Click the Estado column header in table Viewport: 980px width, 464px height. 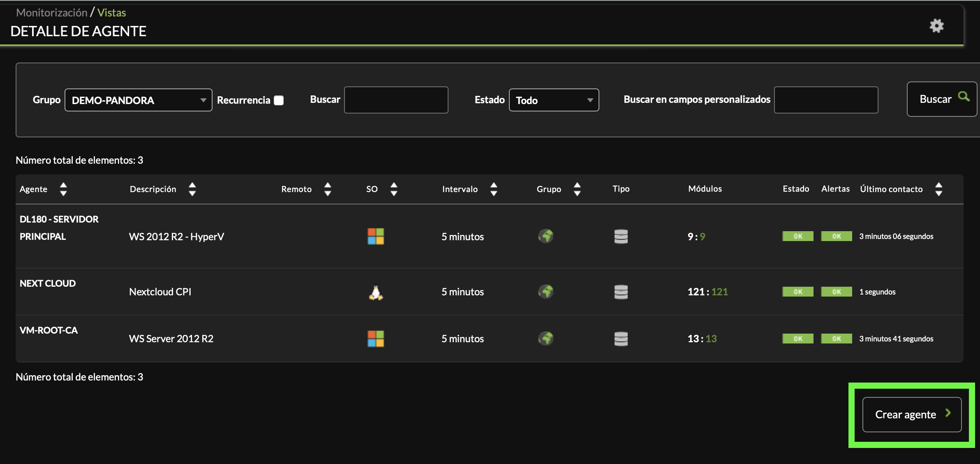click(796, 188)
